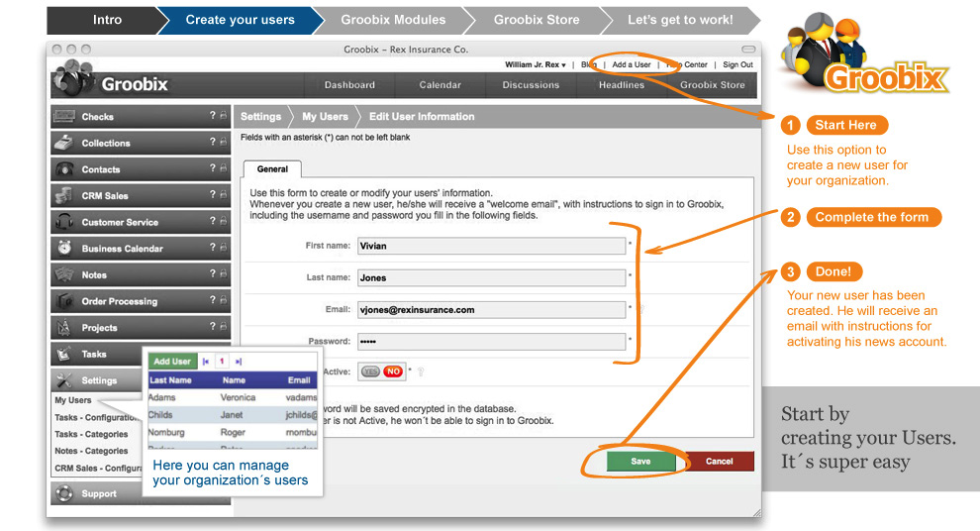Select the General tab
Image resolution: width=980 pixels, height=531 pixels.
pyautogui.click(x=272, y=168)
